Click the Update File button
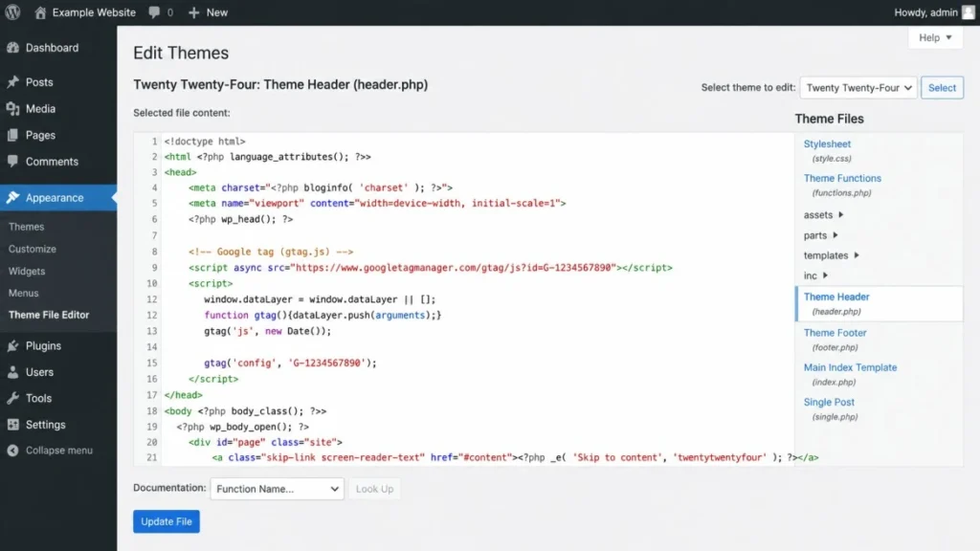Screen dimensions: 980x551 (167, 521)
